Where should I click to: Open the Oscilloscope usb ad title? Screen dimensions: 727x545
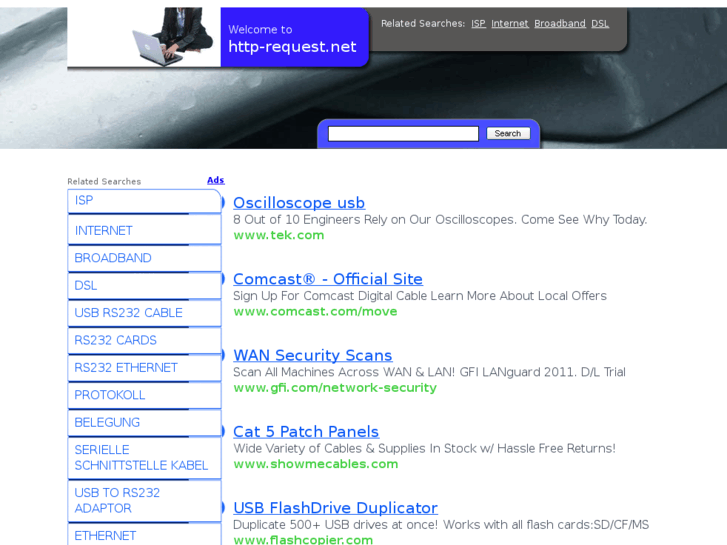pyautogui.click(x=299, y=203)
